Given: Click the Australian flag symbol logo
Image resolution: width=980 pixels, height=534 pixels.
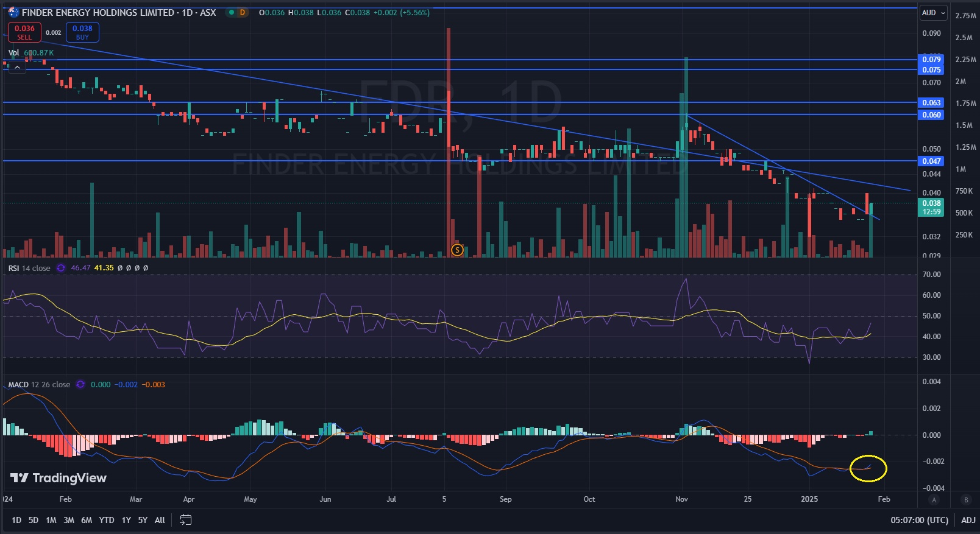Looking at the screenshot, I should pos(13,12).
